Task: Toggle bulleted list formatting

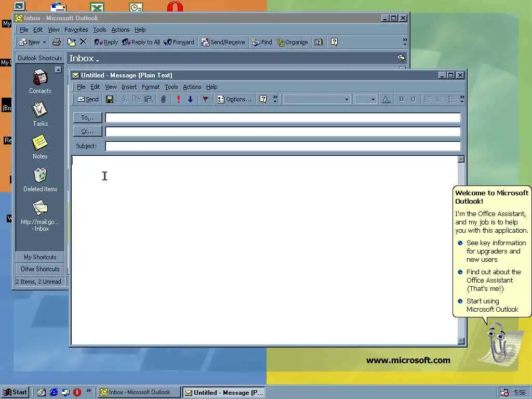Action: click(452, 99)
